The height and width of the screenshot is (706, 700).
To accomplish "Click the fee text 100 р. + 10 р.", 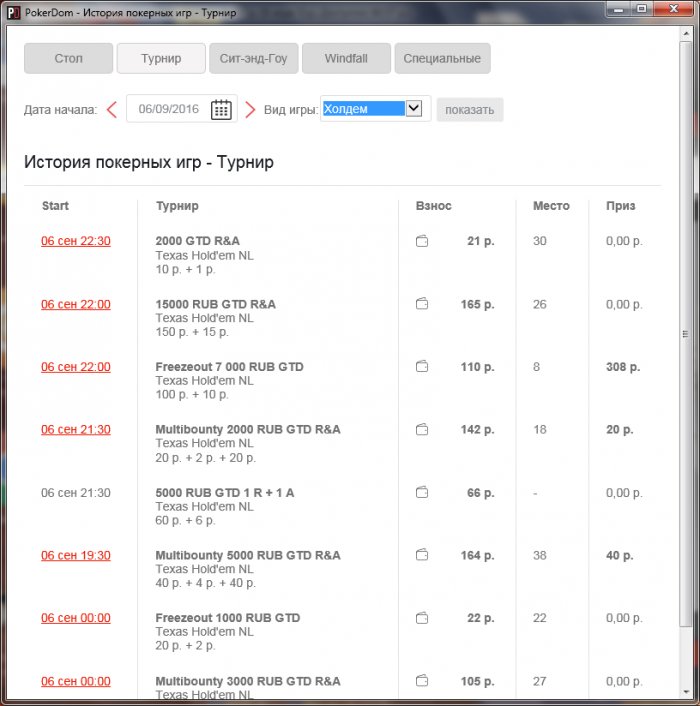I will [x=192, y=395].
